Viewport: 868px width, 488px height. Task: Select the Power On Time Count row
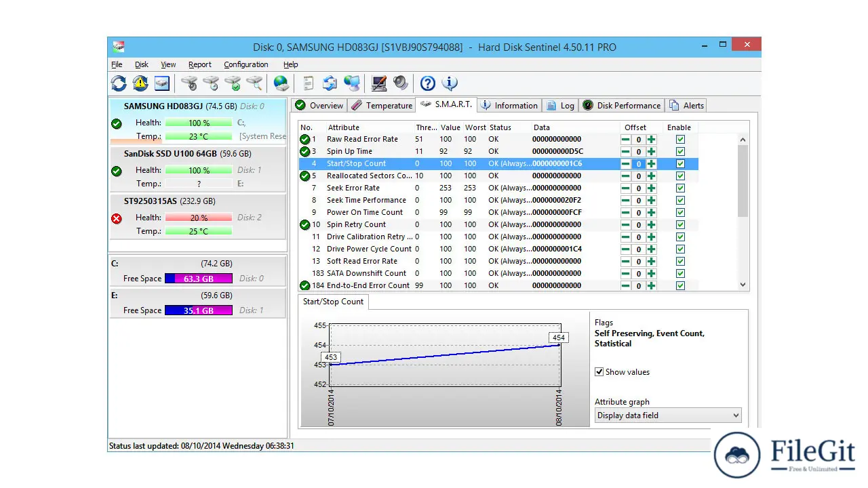click(x=498, y=213)
